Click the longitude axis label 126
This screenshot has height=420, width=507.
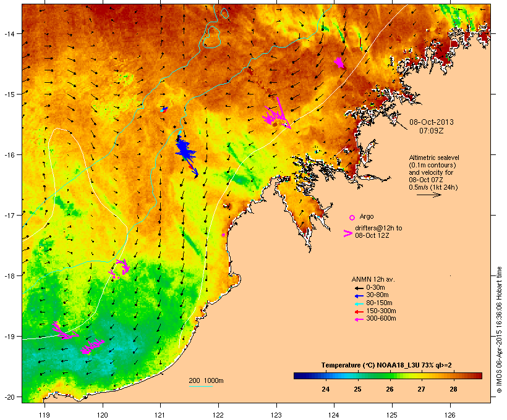click(449, 415)
